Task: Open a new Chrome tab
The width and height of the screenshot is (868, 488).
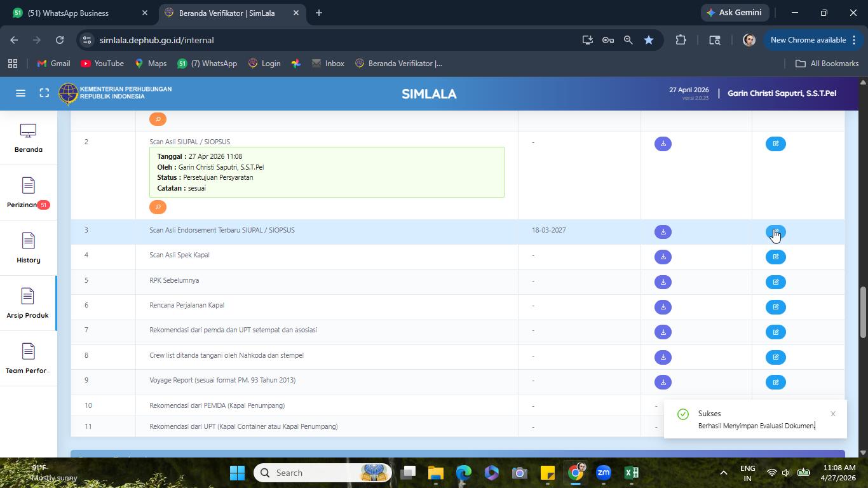Action: tap(319, 13)
